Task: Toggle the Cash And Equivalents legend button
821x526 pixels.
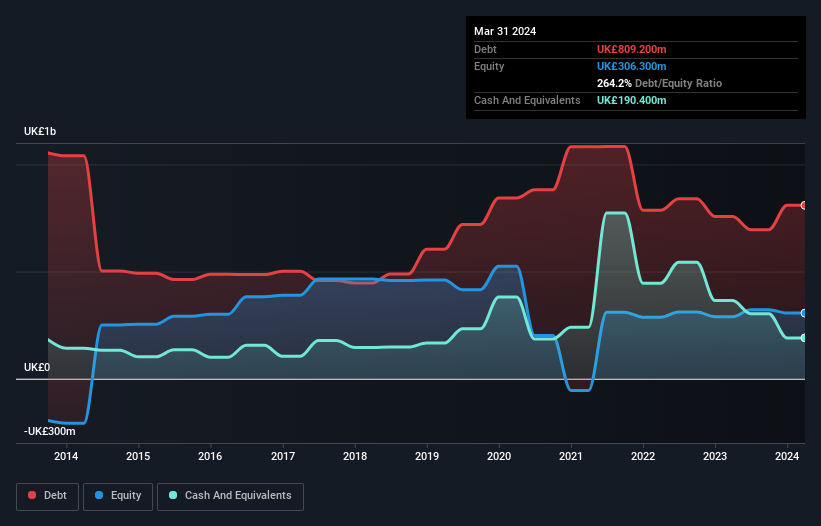Action: point(230,496)
